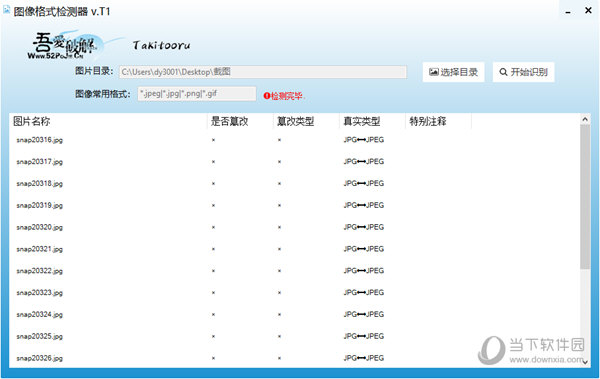
Task: Click the scrollbar up arrow
Action: point(585,119)
